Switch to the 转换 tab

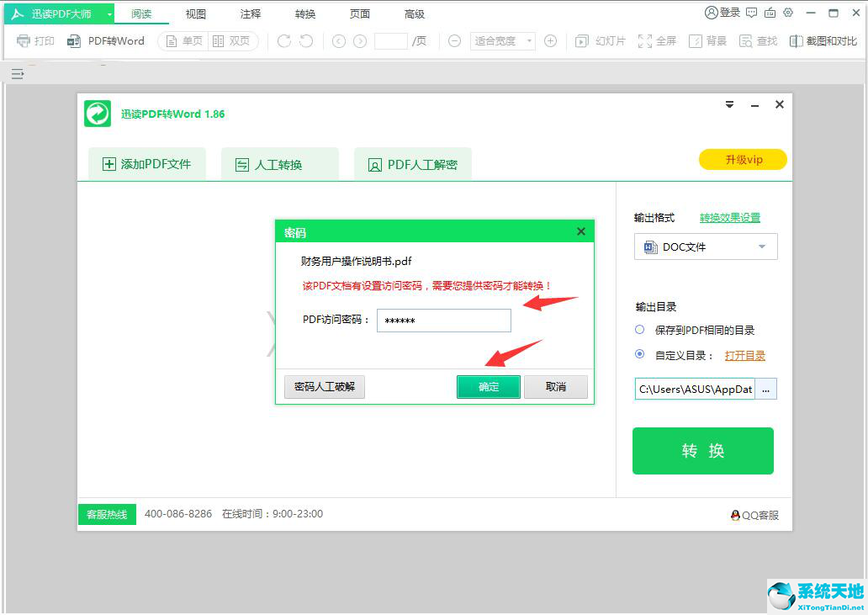click(304, 13)
